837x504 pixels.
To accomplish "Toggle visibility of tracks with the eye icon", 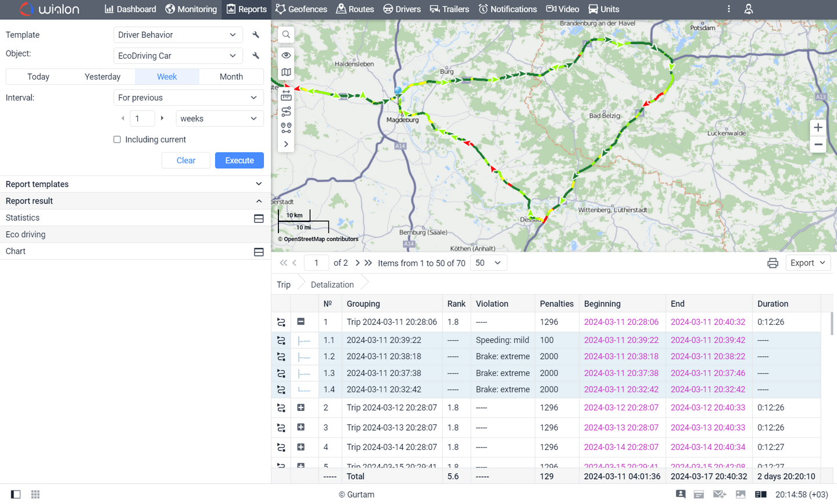I will point(286,55).
